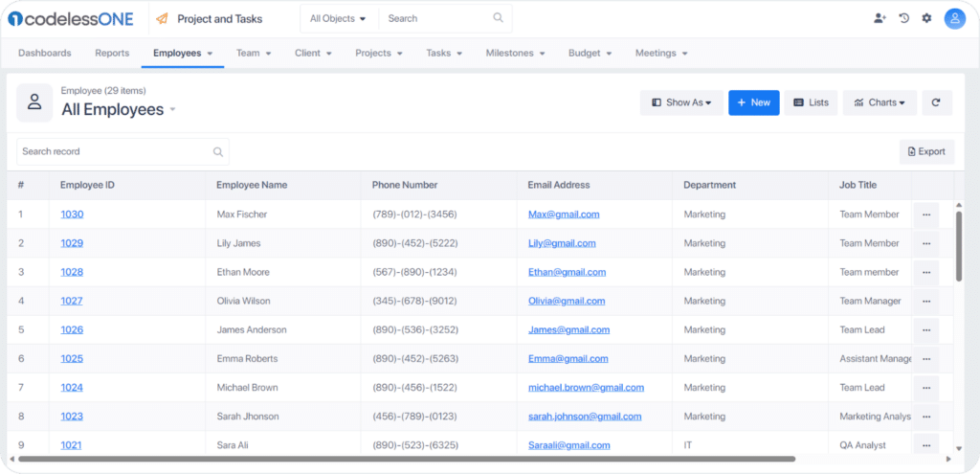Open employee ID 1024 link
This screenshot has height=474, width=980.
tap(72, 388)
